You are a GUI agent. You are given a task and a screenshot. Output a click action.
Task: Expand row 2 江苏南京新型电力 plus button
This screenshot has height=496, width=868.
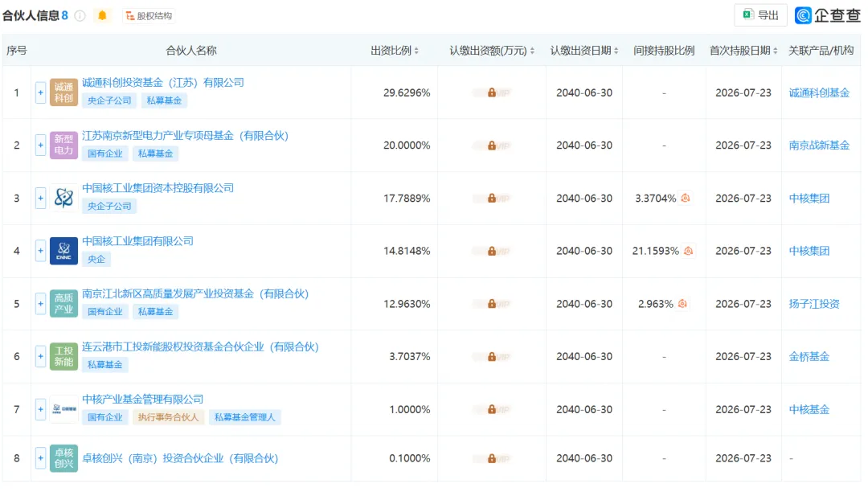coord(40,145)
